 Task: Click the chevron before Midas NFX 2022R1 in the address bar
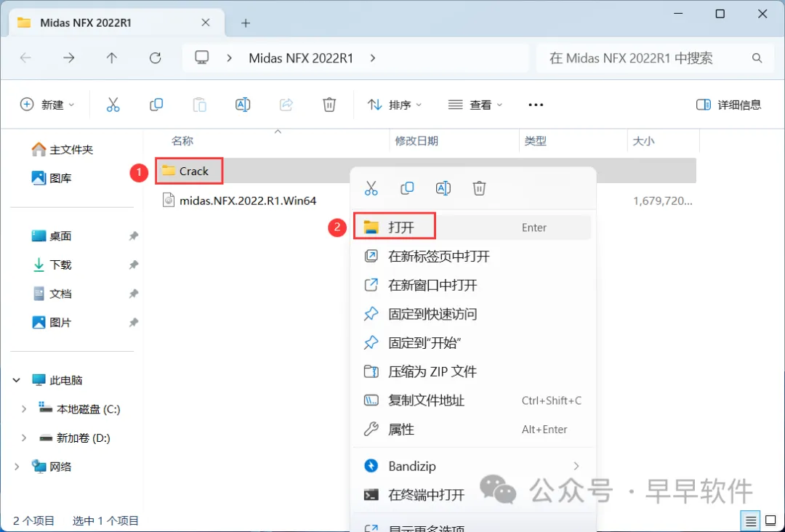229,58
